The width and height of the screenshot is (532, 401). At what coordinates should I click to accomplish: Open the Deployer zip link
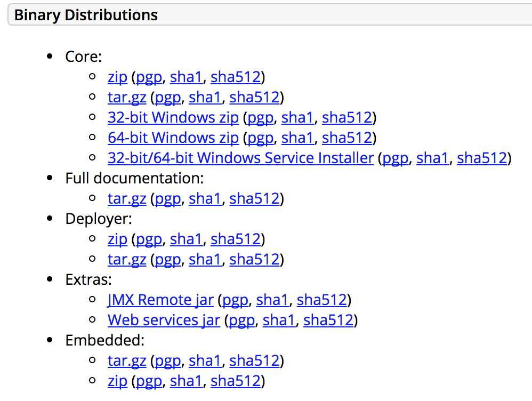click(117, 239)
